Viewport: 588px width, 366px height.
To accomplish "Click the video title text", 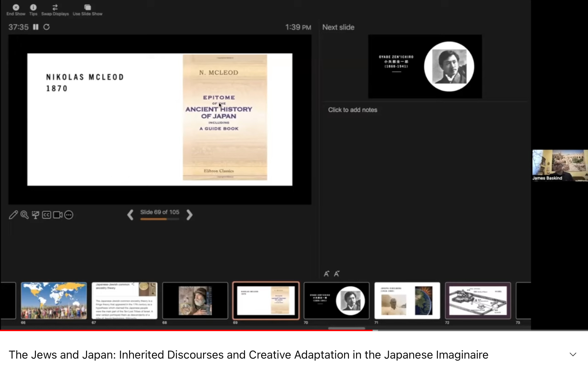I will tap(249, 355).
